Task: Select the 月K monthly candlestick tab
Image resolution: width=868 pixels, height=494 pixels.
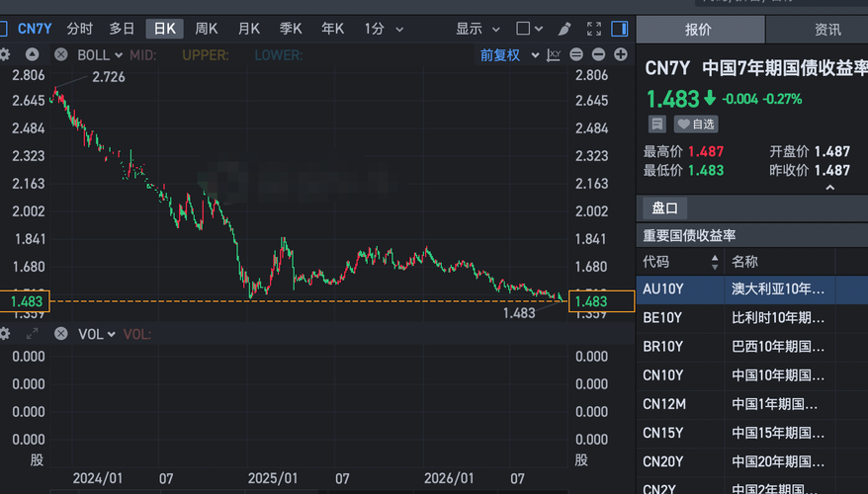Action: point(249,29)
